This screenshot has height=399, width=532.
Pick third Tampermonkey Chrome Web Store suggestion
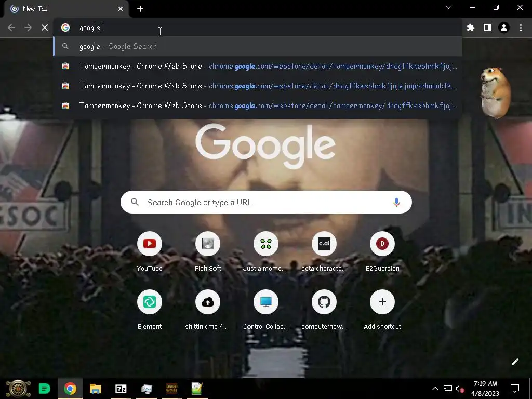pos(258,105)
